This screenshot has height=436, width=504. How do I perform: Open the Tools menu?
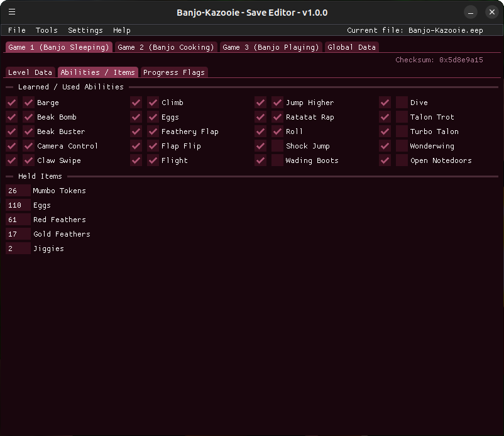tap(47, 30)
